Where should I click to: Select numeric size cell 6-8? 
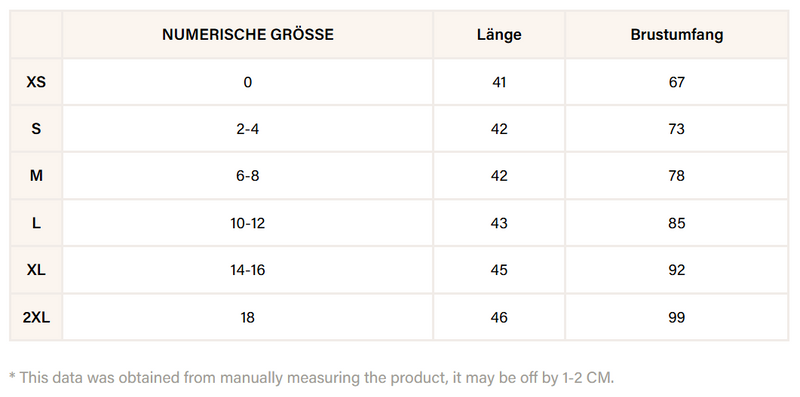tap(247, 176)
